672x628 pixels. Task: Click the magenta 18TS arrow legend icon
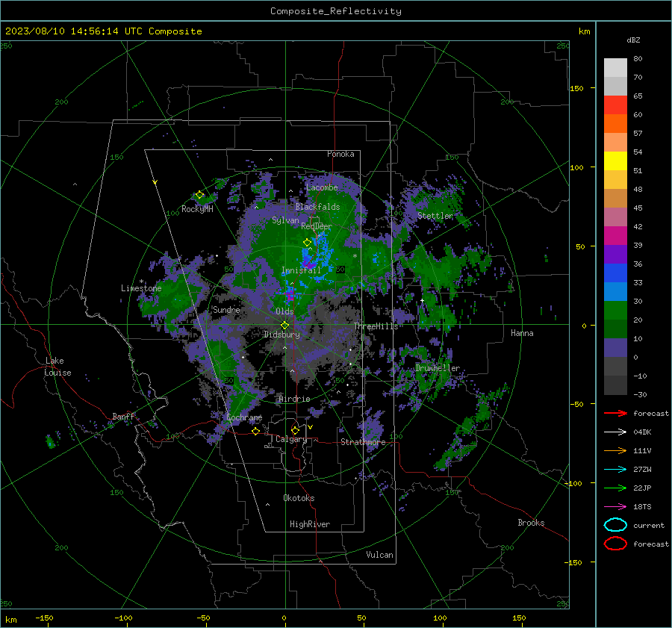(615, 506)
